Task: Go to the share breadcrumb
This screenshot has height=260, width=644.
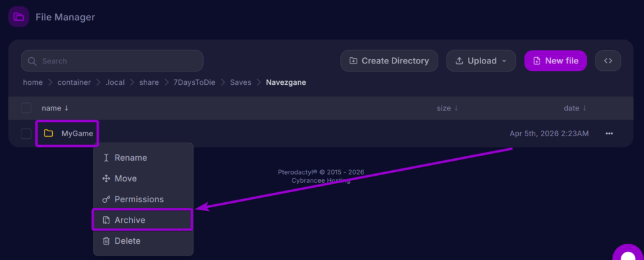Action: click(x=148, y=82)
